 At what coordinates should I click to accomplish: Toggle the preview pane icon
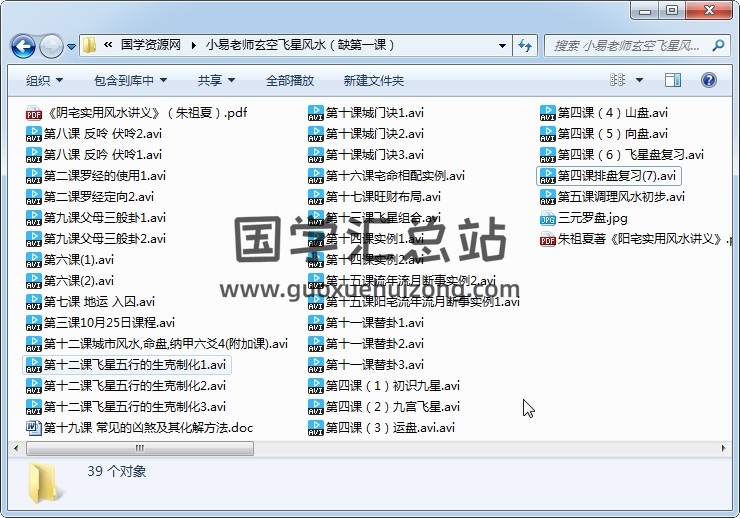(673, 80)
